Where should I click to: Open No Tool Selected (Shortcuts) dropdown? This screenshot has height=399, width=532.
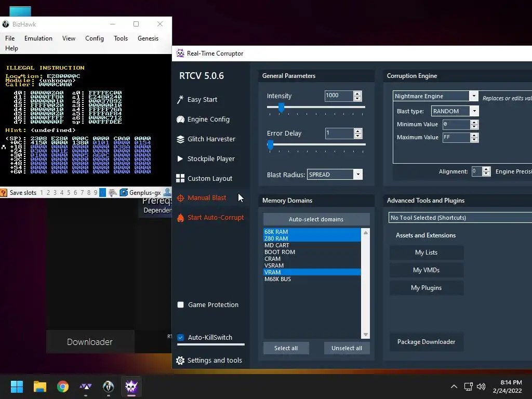[x=460, y=218]
